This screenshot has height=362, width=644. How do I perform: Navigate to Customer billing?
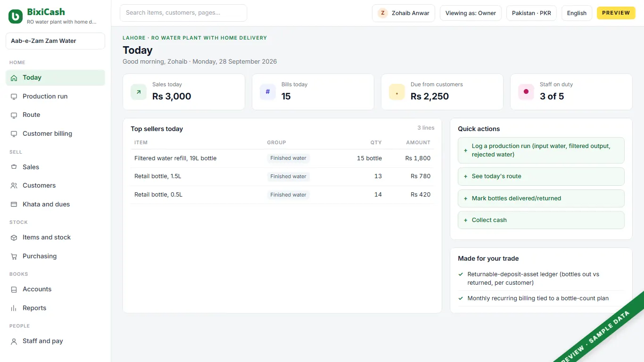[55, 134]
